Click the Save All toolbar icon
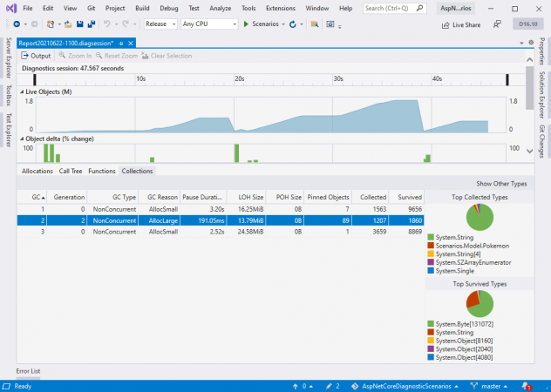 [91, 24]
